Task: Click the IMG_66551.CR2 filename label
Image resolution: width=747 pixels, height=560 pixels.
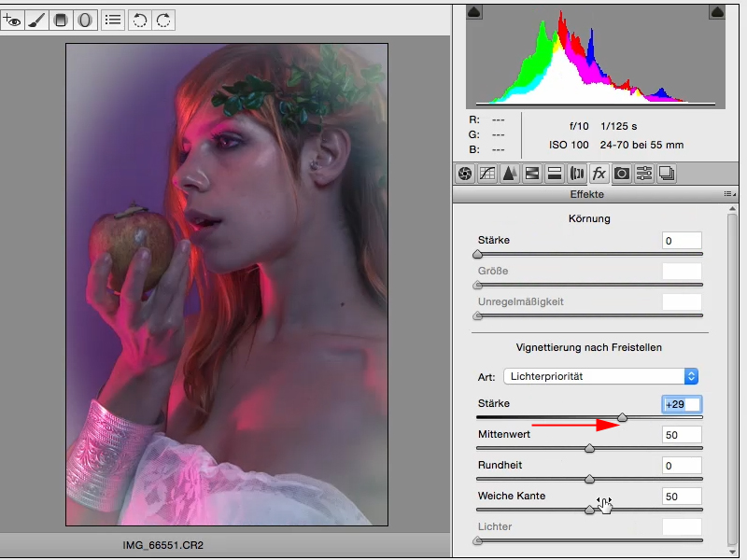Action: (162, 545)
